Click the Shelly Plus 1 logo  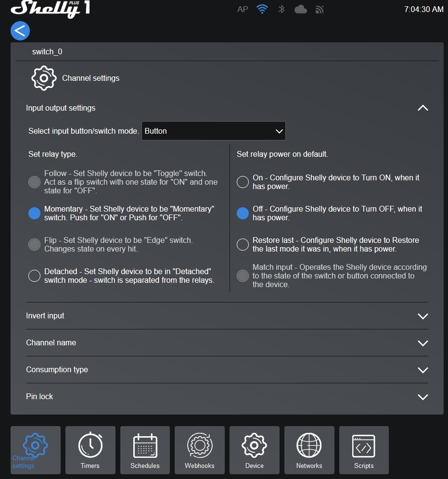(51, 9)
